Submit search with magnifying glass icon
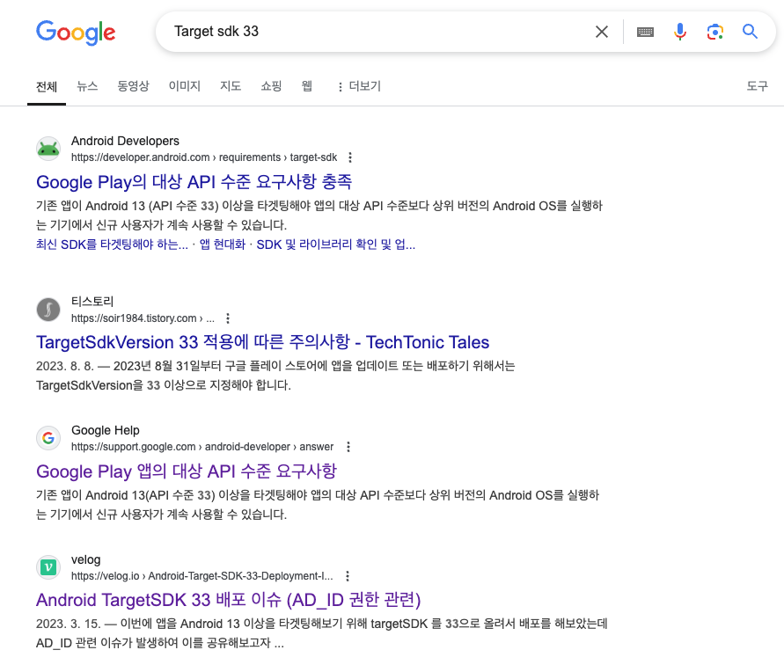Viewport: 784px width, 672px height. (750, 31)
